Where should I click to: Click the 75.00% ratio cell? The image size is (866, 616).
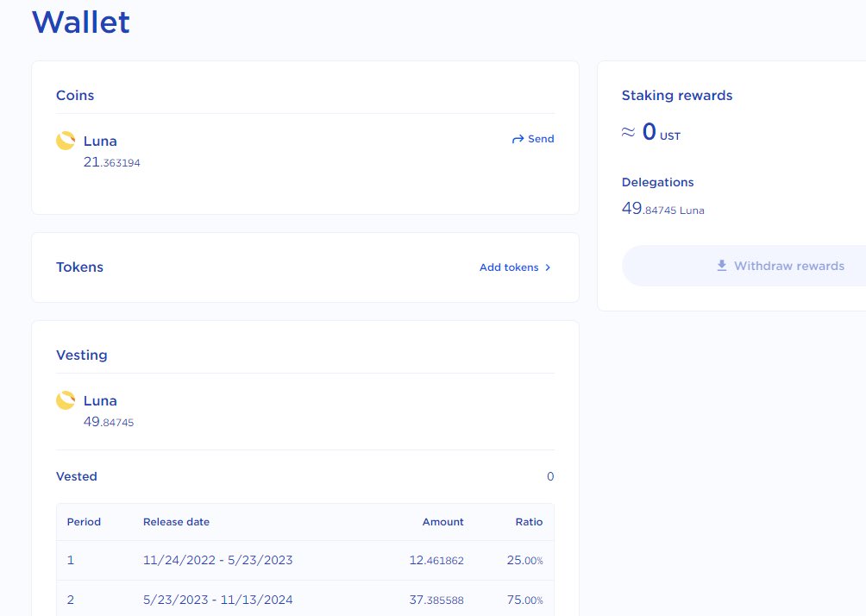[524, 600]
